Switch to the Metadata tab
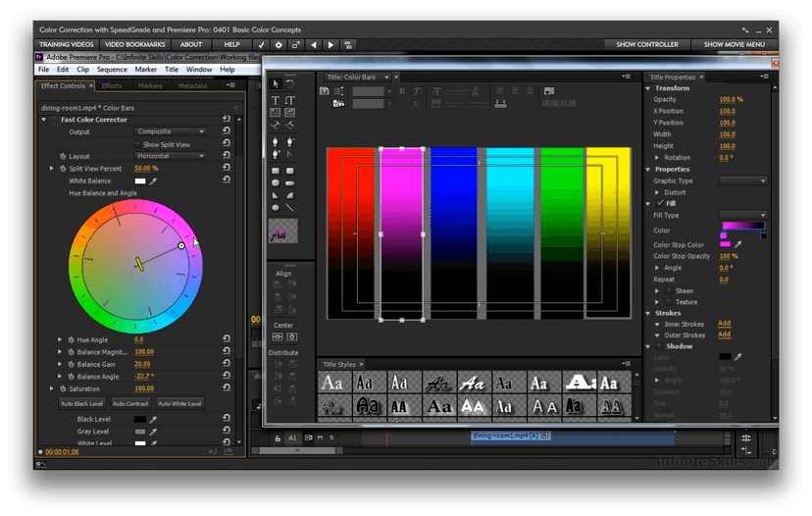Image resolution: width=812 pixels, height=516 pixels. tap(192, 86)
